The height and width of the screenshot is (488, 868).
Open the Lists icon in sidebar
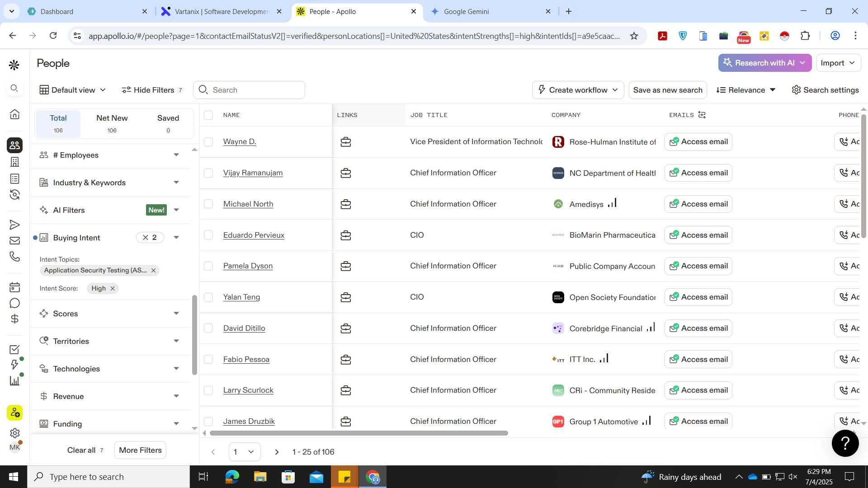pos(14,178)
